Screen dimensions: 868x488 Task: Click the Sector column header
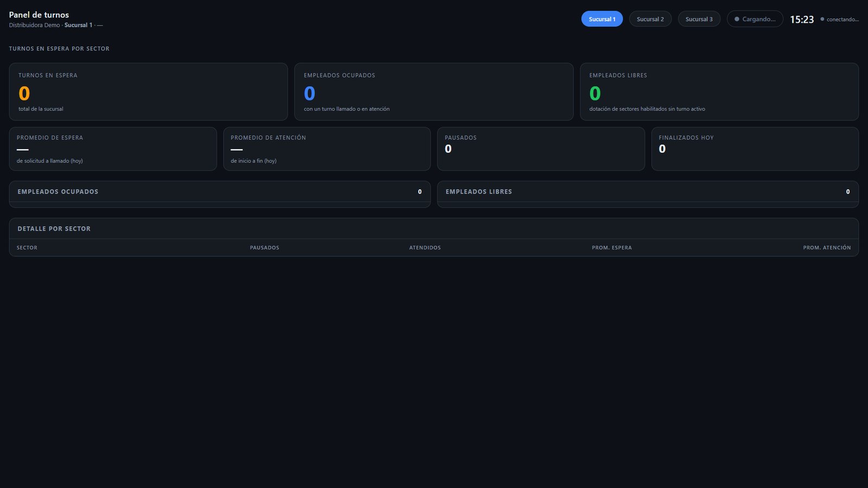27,248
